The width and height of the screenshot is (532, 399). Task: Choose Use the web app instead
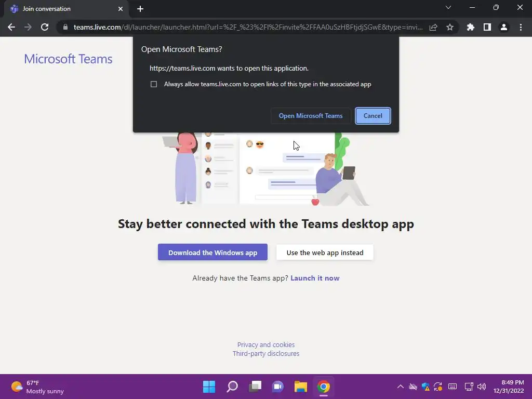pos(325,252)
